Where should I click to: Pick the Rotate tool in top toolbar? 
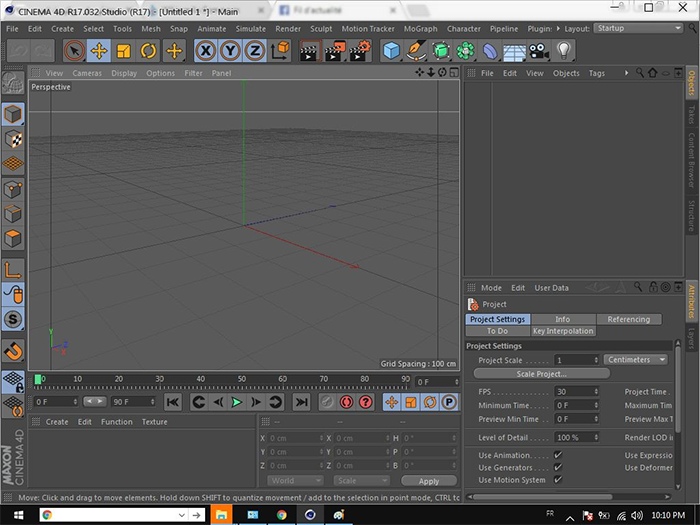click(x=148, y=51)
